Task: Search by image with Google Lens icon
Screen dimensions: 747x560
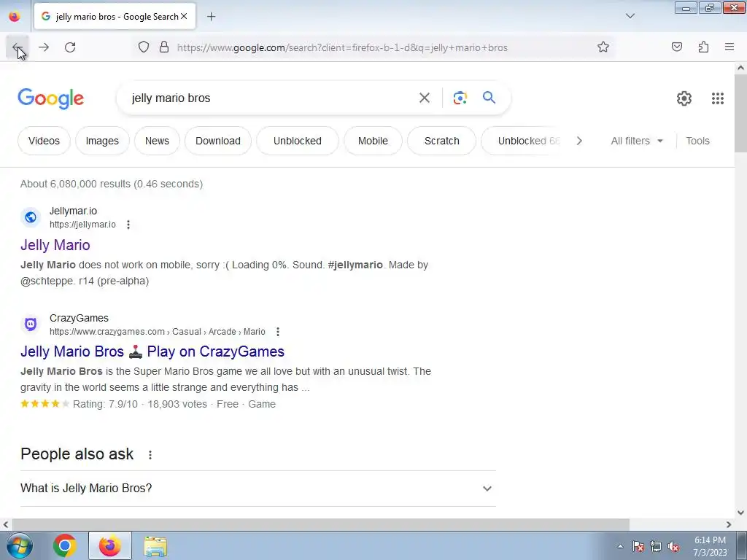Action: coord(460,98)
